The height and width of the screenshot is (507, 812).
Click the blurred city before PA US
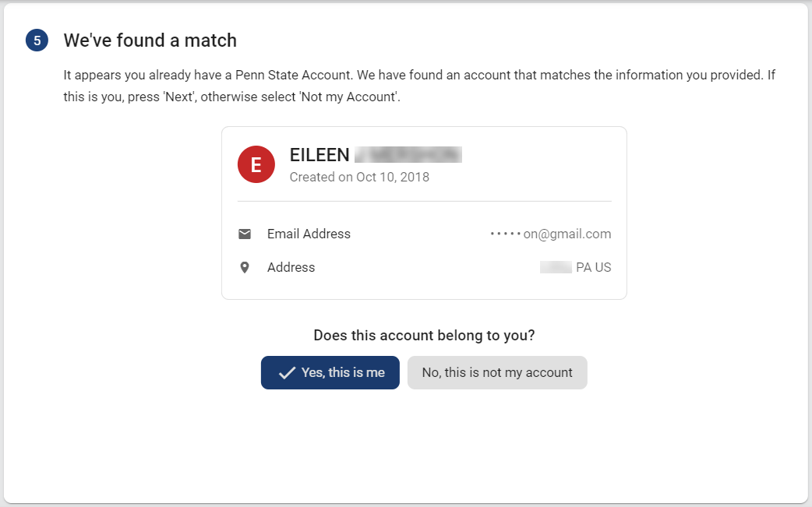click(x=556, y=267)
